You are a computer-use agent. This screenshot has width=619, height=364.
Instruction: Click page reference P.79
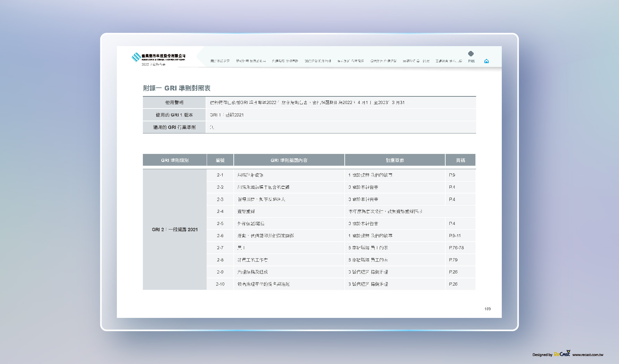453,260
